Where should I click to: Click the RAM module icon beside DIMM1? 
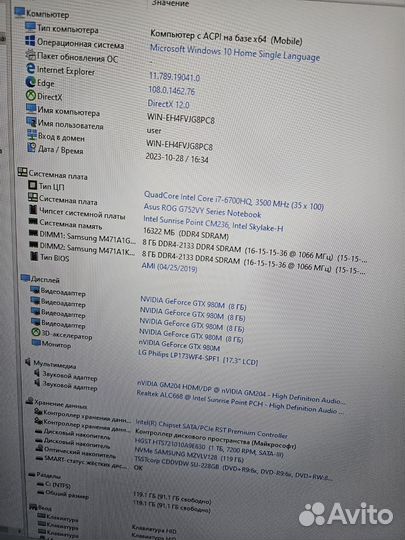point(34,233)
